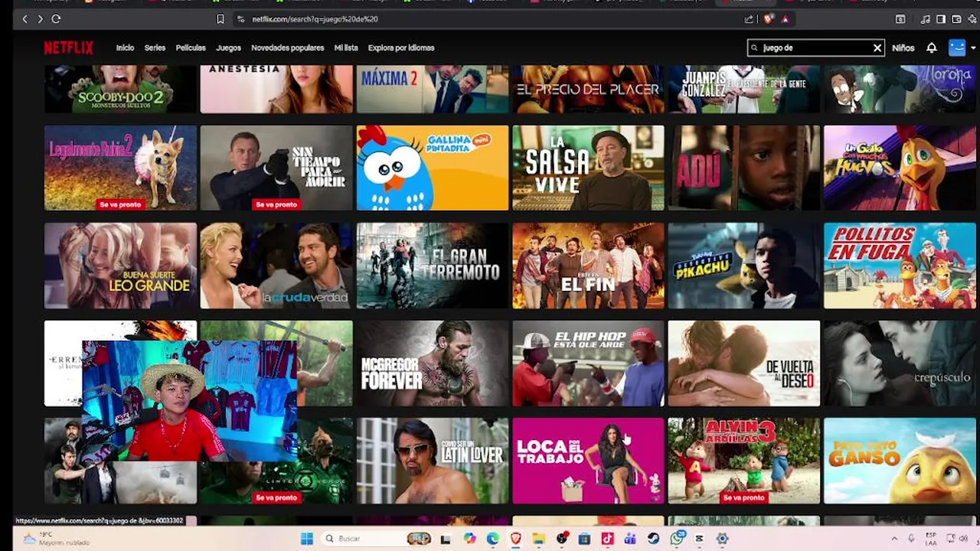This screenshot has height=551, width=980.
Task: Open Adú movie thumbnail
Action: [744, 168]
